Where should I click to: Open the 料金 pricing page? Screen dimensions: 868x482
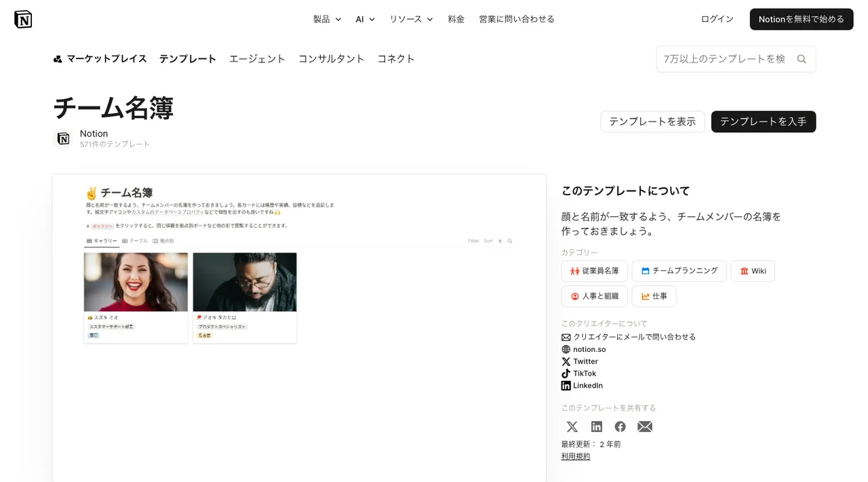click(456, 19)
